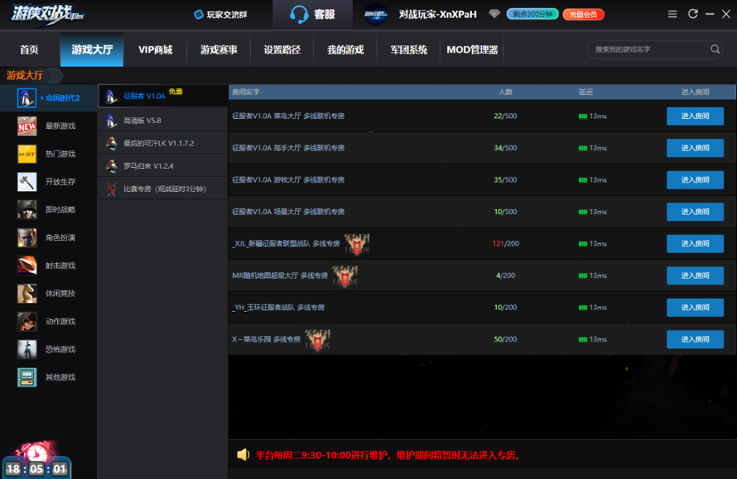Open the 军团系统 tab
Screen dimensions: 737x479
click(x=408, y=49)
